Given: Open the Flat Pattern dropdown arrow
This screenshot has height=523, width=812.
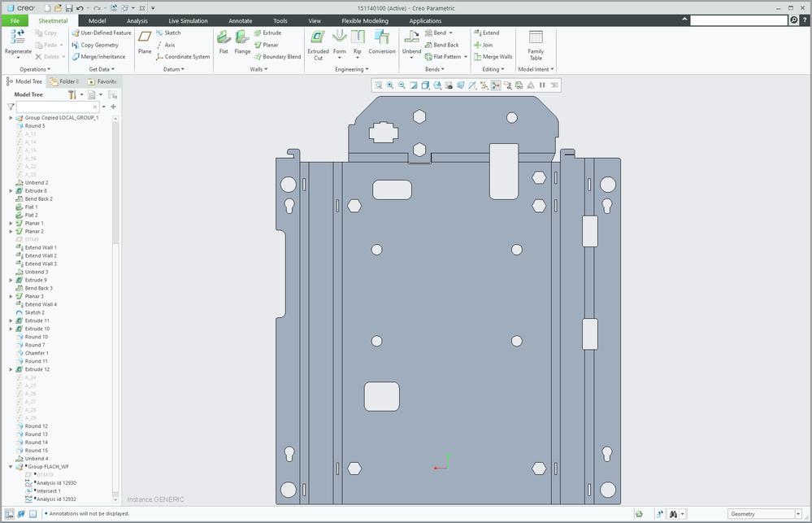Looking at the screenshot, I should (x=466, y=57).
